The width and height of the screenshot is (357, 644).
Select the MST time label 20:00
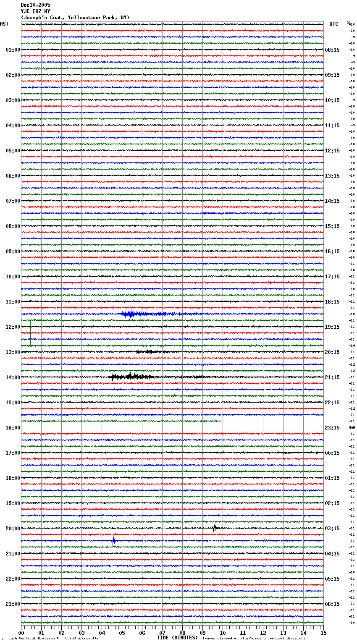click(13, 529)
